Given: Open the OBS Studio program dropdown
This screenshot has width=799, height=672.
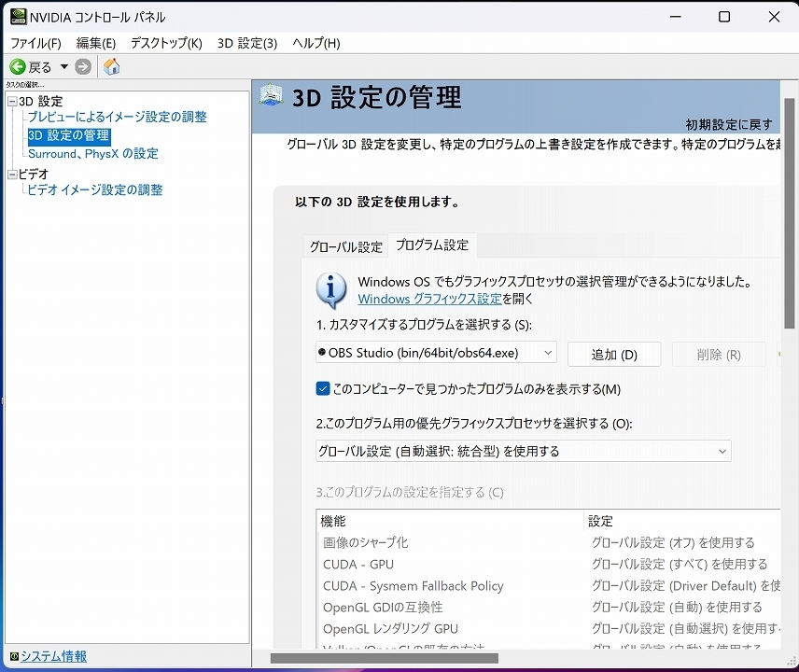Looking at the screenshot, I should 436,353.
